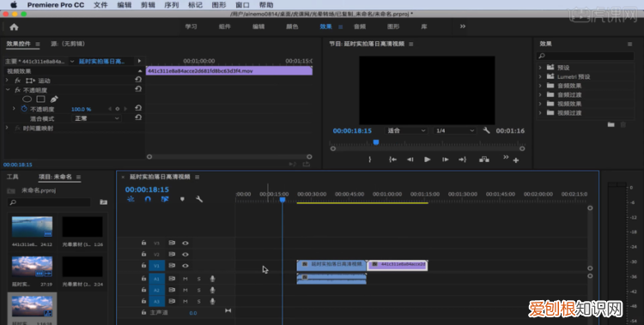Expand the 运动 effect properties
644x325 pixels.
tap(7, 81)
